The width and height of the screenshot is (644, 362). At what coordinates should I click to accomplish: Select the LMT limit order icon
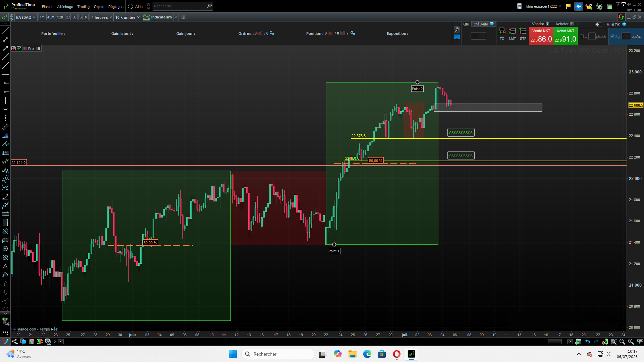tap(512, 32)
